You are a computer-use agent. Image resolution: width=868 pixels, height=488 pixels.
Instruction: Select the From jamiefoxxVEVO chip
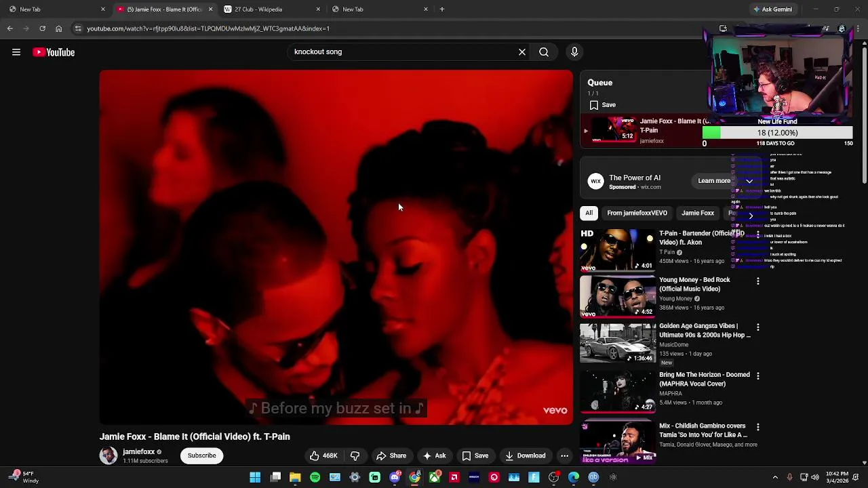coord(637,213)
